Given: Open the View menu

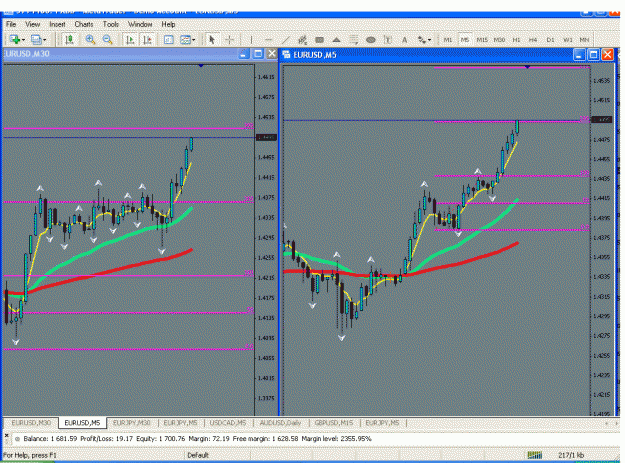Looking at the screenshot, I should [33, 24].
